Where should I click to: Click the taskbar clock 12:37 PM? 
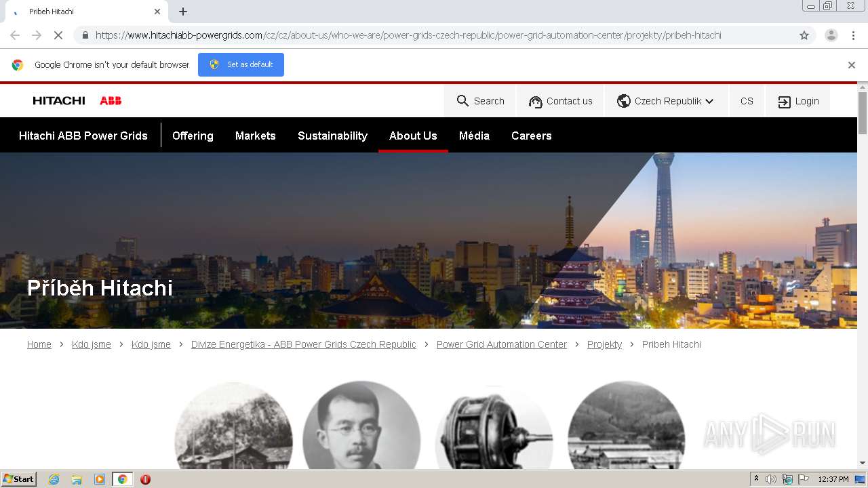click(833, 479)
